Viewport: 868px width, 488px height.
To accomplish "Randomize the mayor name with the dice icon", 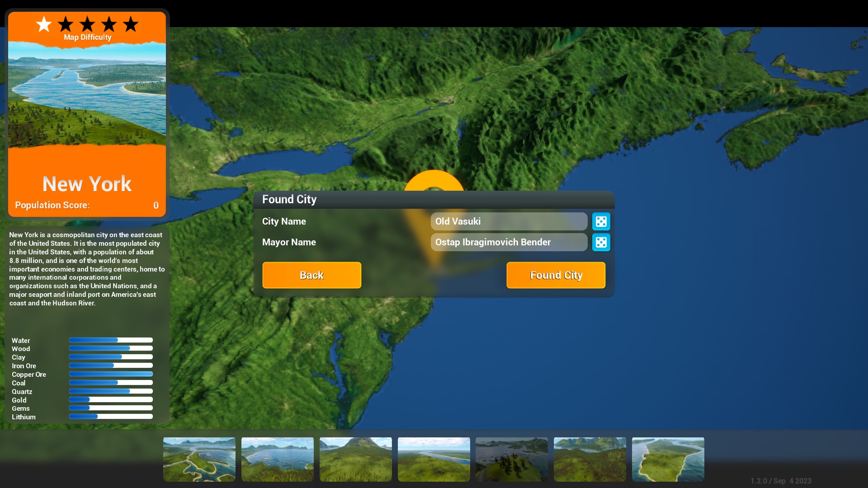I will [x=601, y=242].
